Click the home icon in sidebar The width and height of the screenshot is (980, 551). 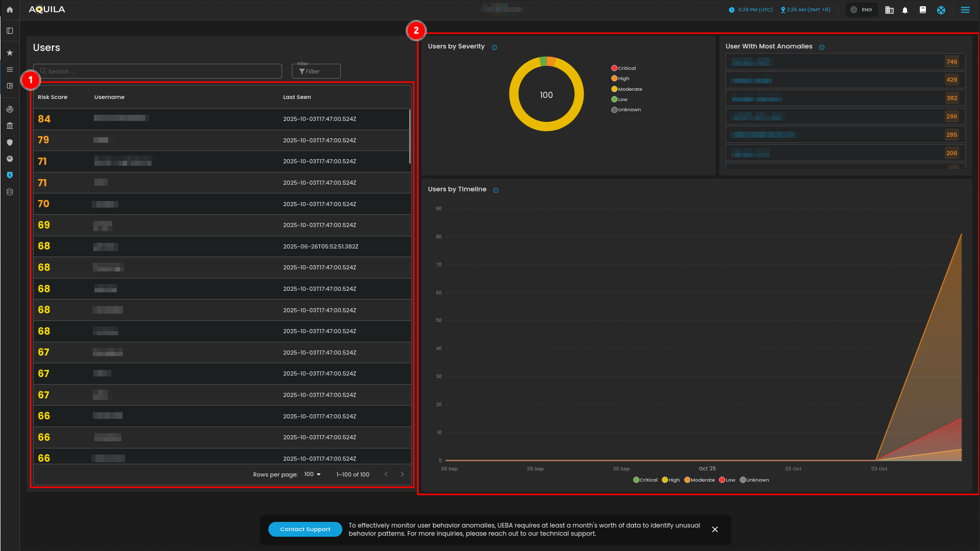(10, 10)
